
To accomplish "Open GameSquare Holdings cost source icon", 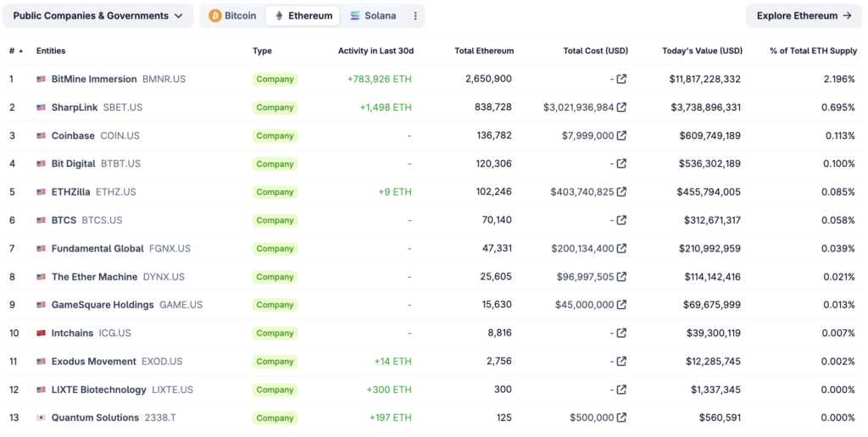I will pos(621,305).
